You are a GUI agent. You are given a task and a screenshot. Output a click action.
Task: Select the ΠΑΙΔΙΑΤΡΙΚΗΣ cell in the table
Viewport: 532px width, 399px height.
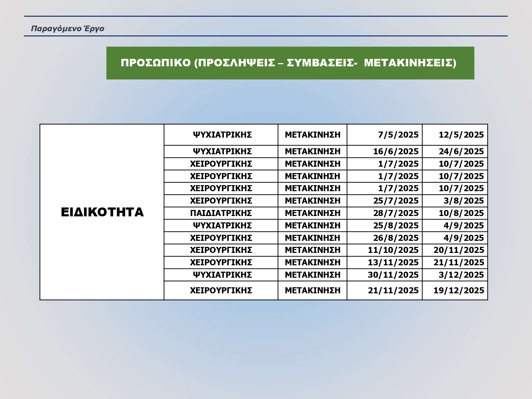221,213
